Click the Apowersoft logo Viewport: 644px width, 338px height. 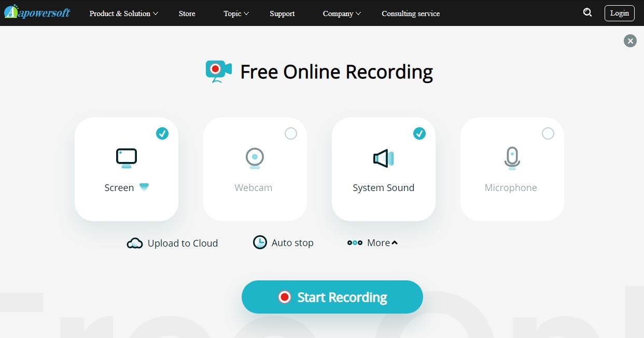pos(36,12)
